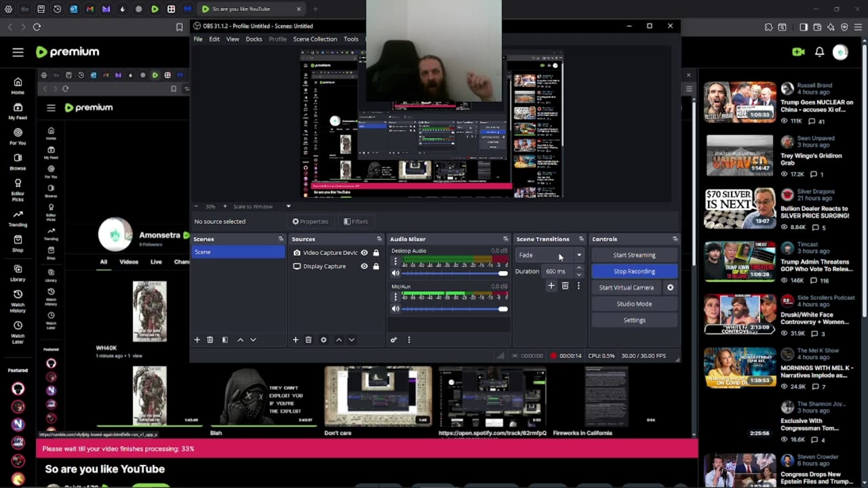Viewport: 868px width, 488px height.
Task: Undock the Controls panel
Action: tap(675, 239)
